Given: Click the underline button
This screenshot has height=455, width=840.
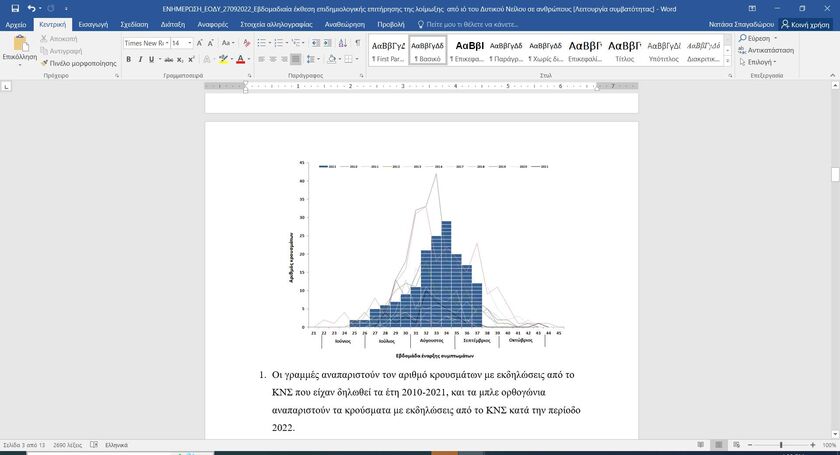Looking at the screenshot, I should pyautogui.click(x=153, y=59).
